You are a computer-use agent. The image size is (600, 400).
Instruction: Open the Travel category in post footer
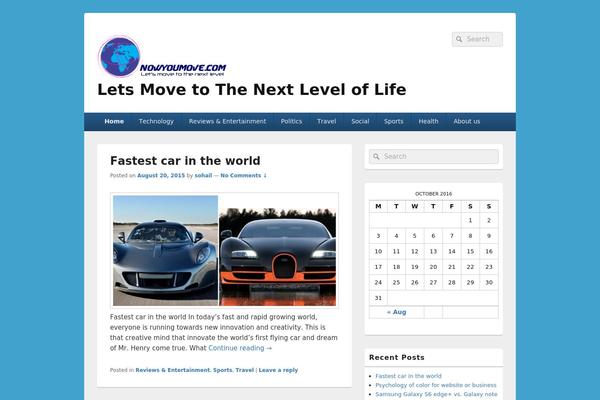click(245, 370)
